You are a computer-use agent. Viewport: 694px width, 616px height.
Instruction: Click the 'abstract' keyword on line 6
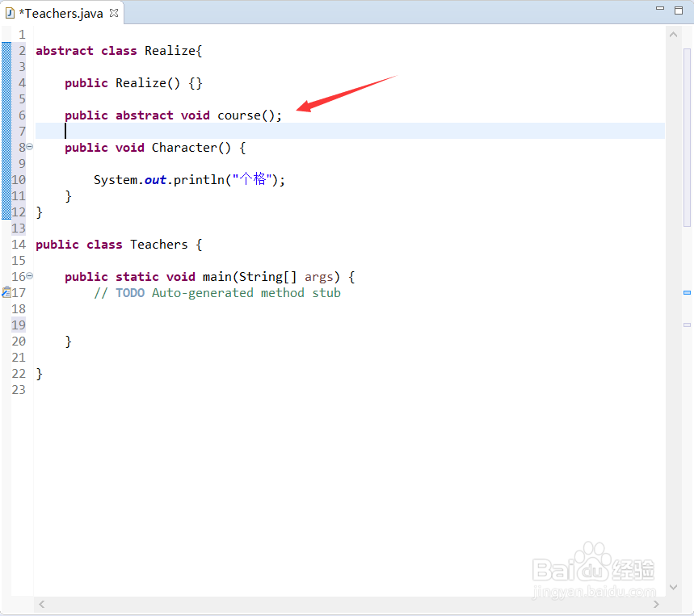click(x=145, y=115)
